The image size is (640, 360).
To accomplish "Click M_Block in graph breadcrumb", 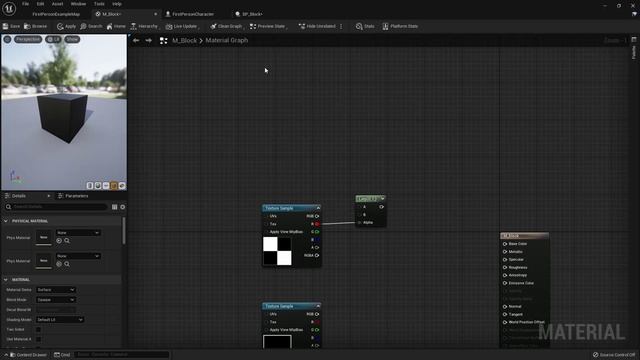I will pos(184,40).
